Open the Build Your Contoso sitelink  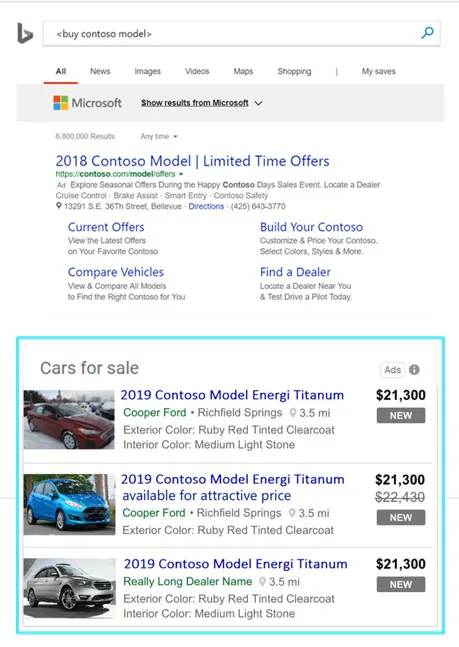(x=311, y=227)
